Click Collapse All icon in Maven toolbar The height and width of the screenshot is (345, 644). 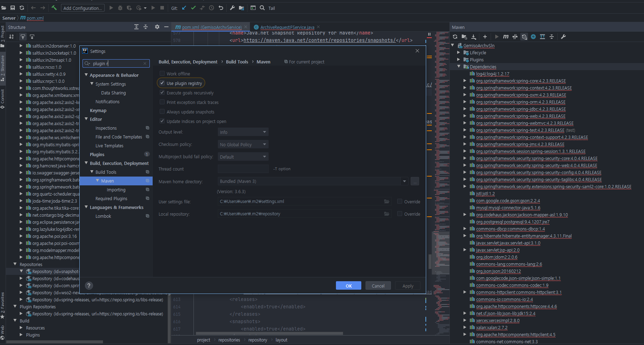(x=552, y=37)
